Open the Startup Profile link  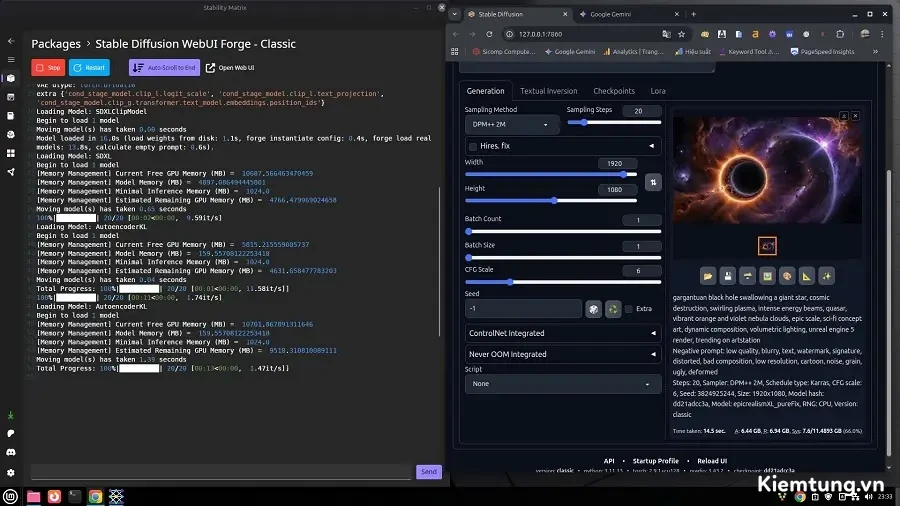click(x=655, y=461)
